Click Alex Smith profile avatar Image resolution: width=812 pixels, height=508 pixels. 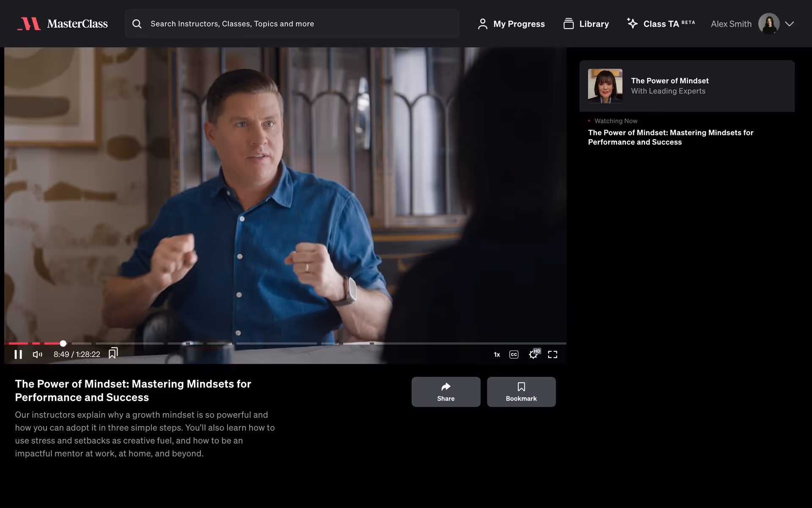point(768,24)
